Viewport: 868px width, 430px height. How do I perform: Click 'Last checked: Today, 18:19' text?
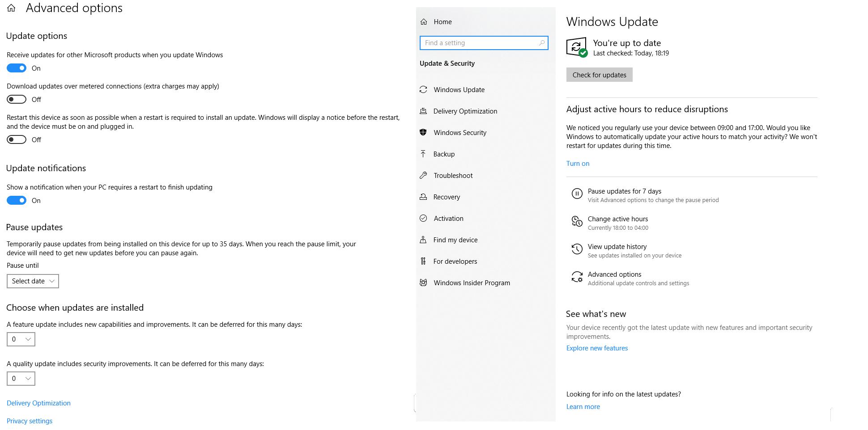point(631,53)
